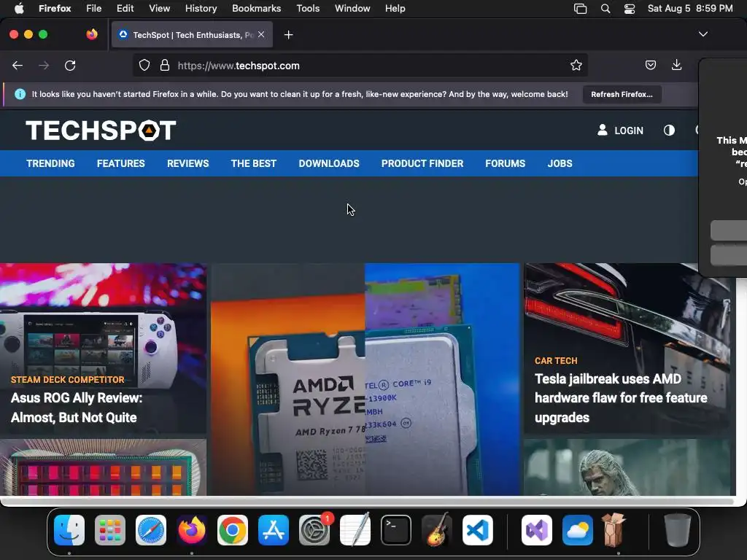747x560 pixels.
Task: Open the DOWNLOADS section
Action: (x=329, y=163)
